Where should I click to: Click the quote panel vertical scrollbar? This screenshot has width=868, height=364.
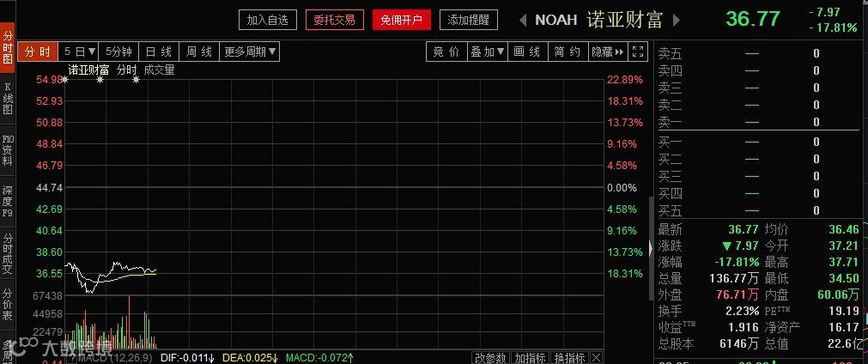pyautogui.click(x=651, y=248)
